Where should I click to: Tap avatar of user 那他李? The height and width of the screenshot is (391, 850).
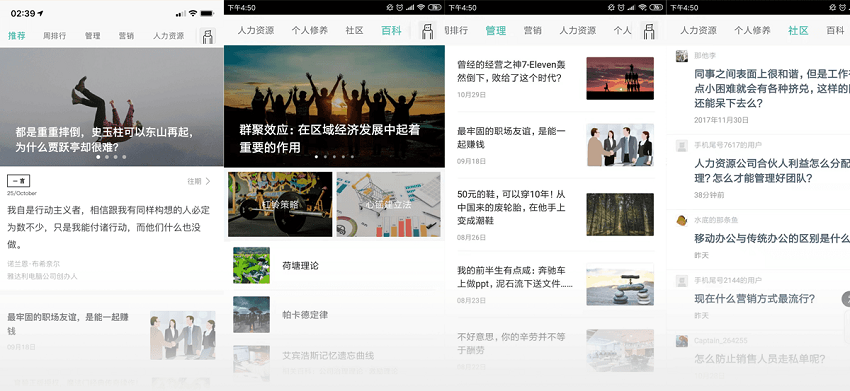[x=682, y=55]
